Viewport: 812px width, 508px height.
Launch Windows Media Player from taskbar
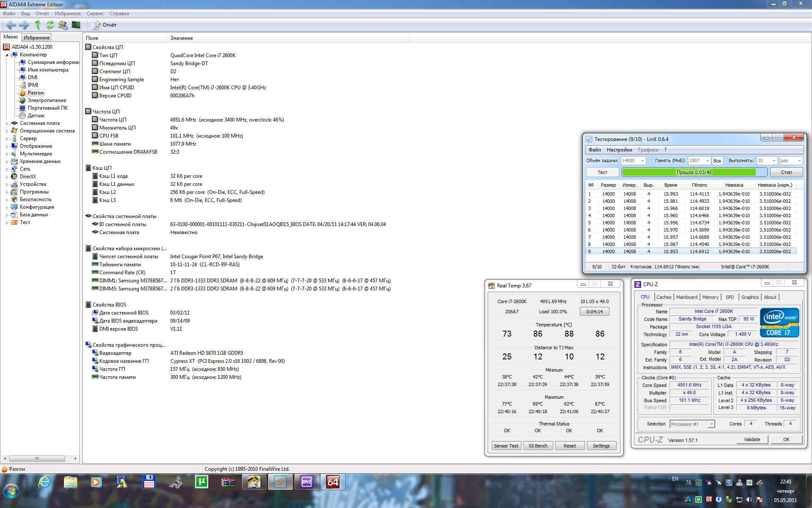click(x=96, y=482)
